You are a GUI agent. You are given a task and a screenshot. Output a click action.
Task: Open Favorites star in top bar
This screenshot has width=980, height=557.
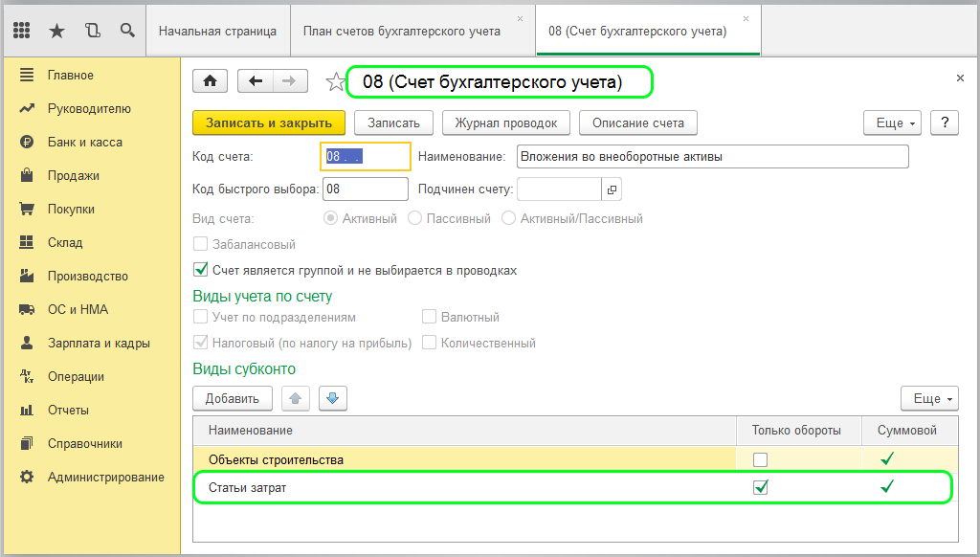tap(56, 30)
